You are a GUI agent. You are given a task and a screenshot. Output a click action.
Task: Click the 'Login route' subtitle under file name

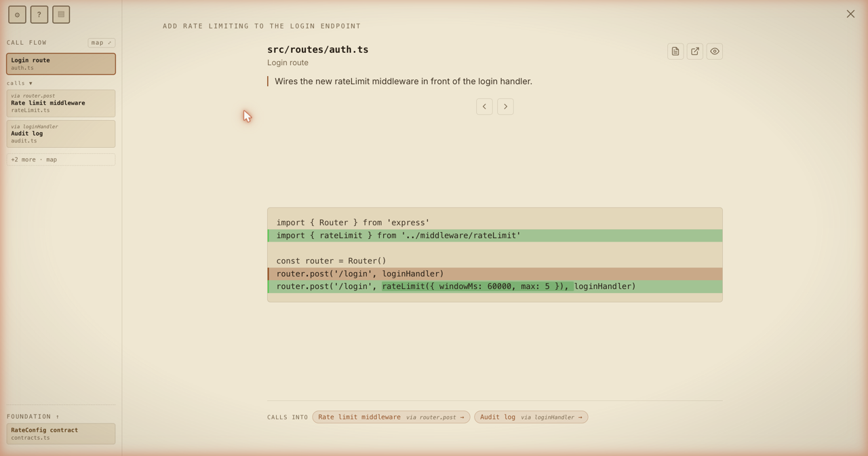tap(288, 62)
